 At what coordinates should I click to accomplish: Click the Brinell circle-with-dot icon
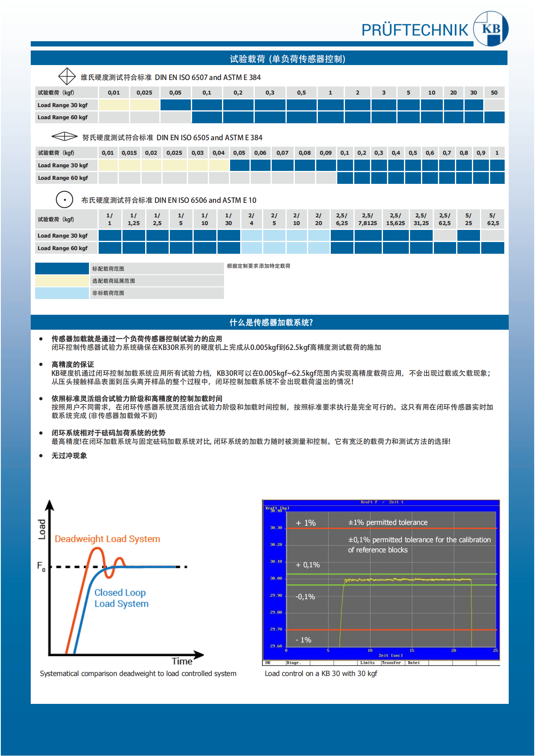(x=64, y=200)
